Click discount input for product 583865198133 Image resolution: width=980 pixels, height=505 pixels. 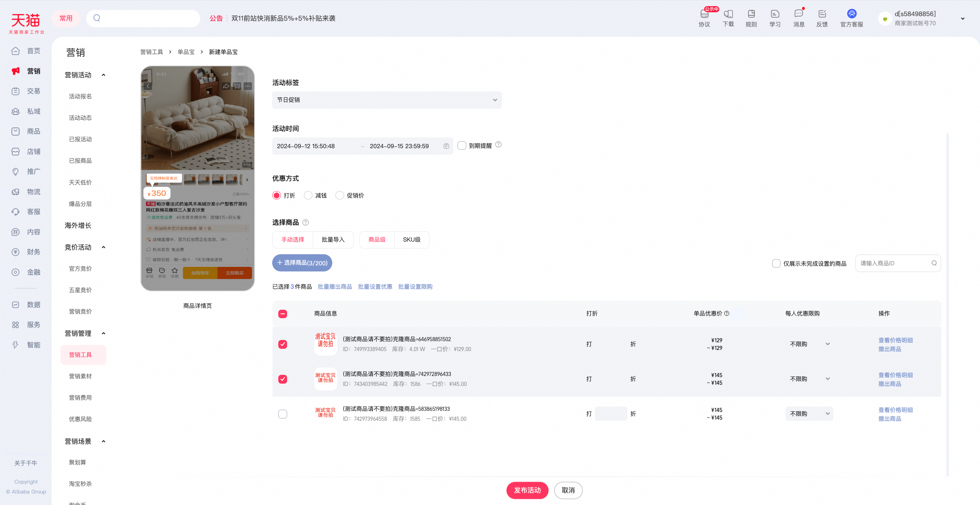pos(611,414)
